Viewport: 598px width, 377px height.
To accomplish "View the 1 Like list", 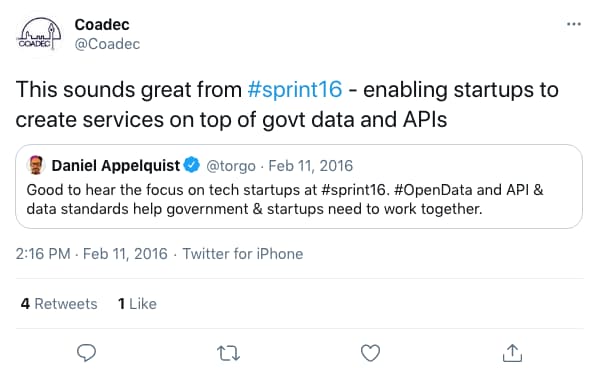I will [137, 304].
